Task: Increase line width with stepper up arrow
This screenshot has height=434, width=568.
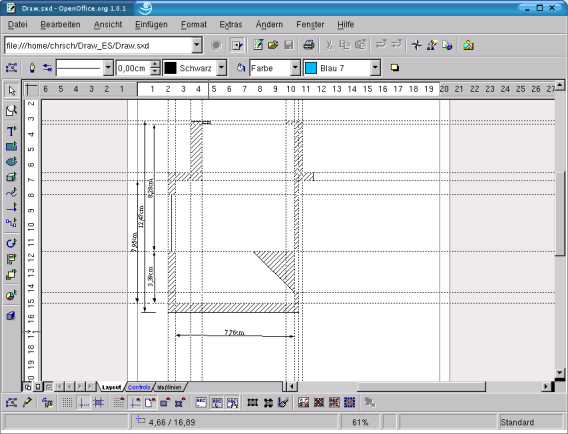Action: click(155, 64)
